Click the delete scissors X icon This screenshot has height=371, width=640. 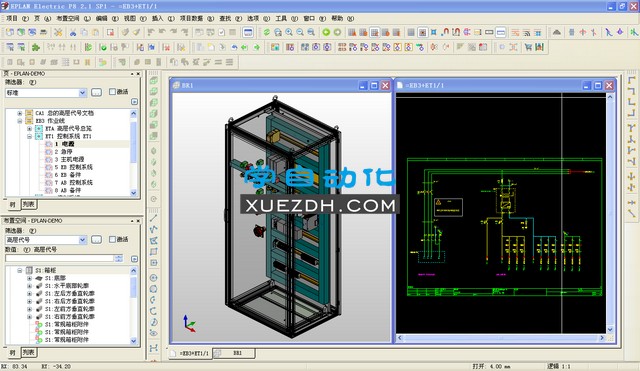click(58, 32)
